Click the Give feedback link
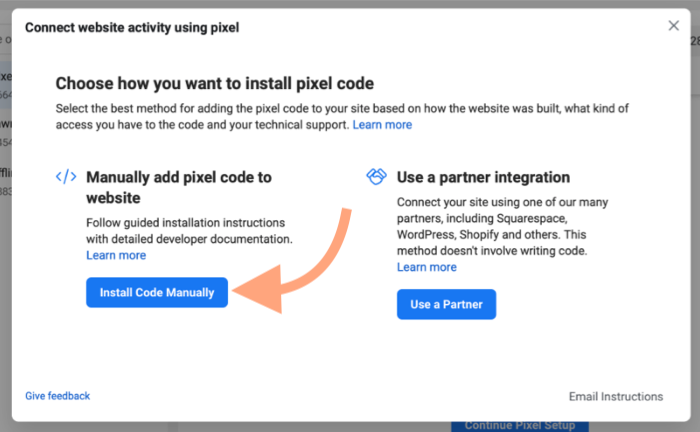Viewport: 700px width, 432px height. [58, 396]
